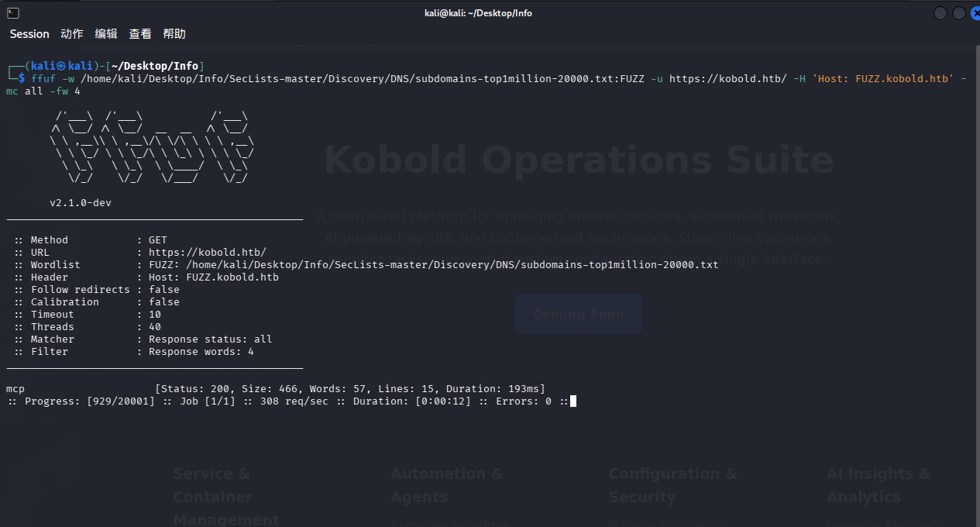This screenshot has width=980, height=527.
Task: Click the ffuf command at the prompt
Action: (x=43, y=79)
